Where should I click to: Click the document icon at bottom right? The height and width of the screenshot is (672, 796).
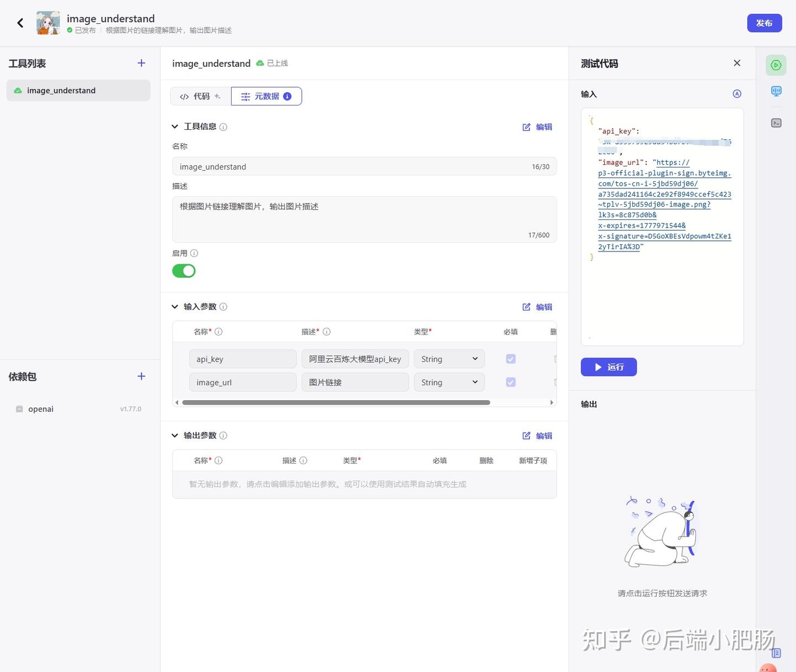click(776, 653)
